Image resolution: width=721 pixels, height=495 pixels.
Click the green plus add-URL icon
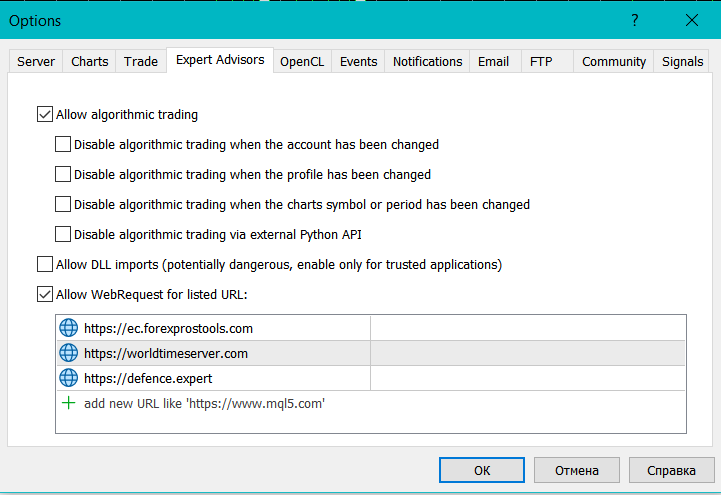click(68, 404)
